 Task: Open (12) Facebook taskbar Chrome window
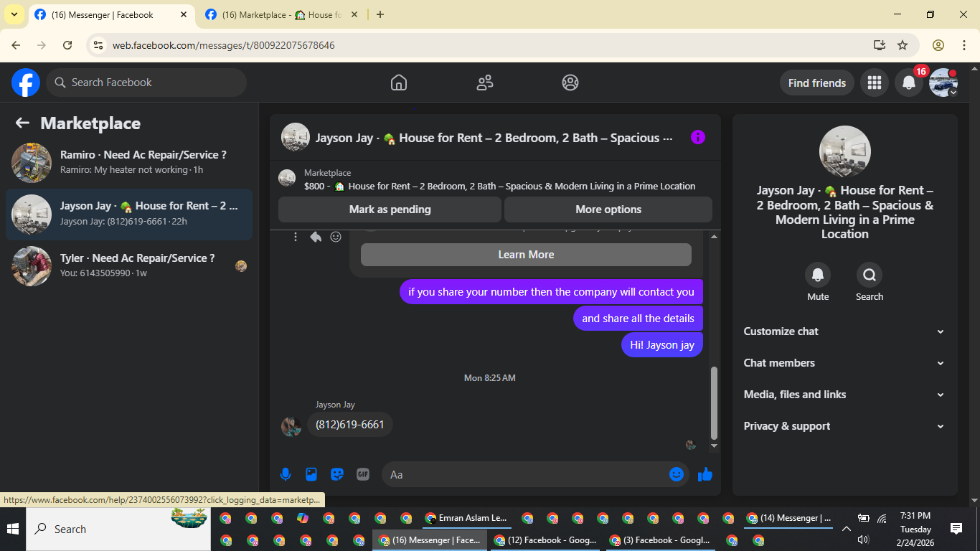coord(547,540)
